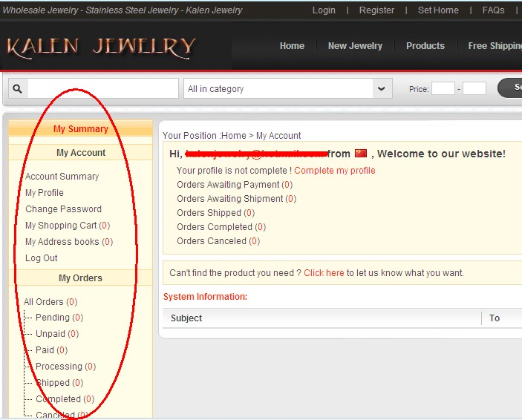522x420 pixels.
Task: Select Pending orders in the sidebar tree
Action: [59, 318]
